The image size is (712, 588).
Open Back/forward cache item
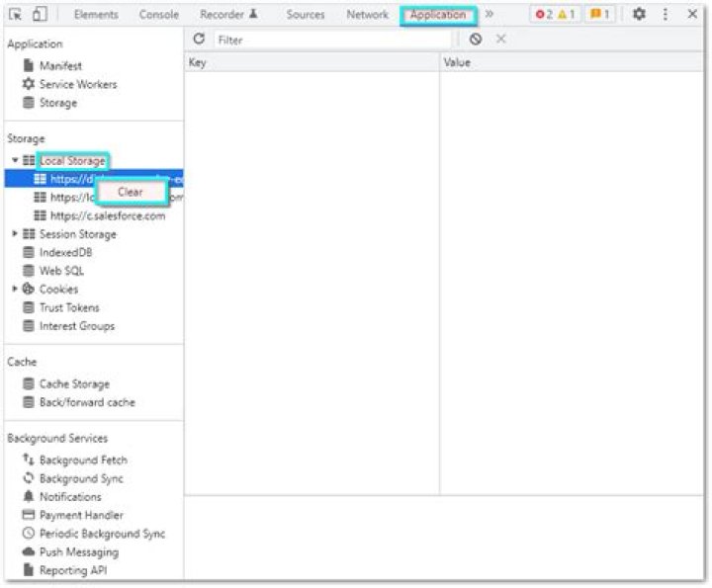point(87,402)
